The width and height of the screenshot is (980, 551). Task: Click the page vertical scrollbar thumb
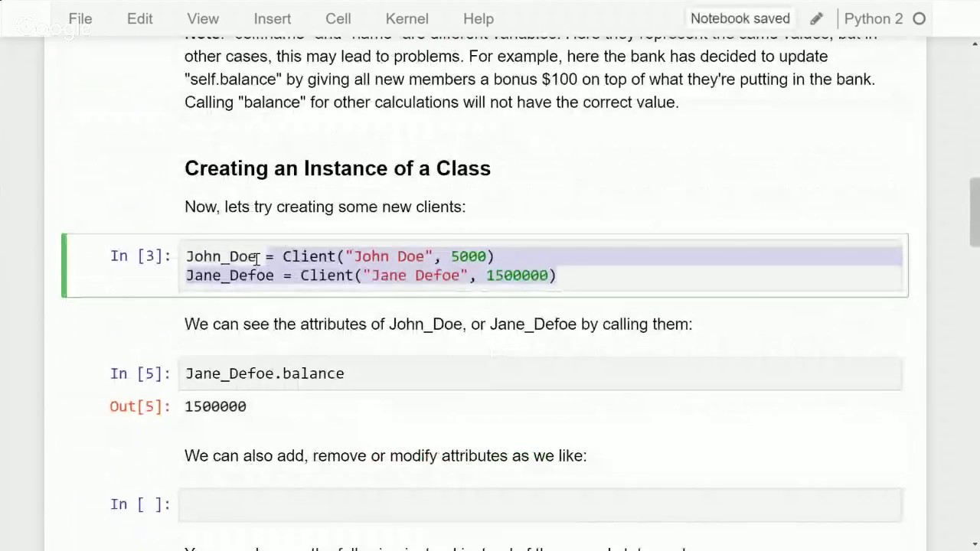[974, 212]
